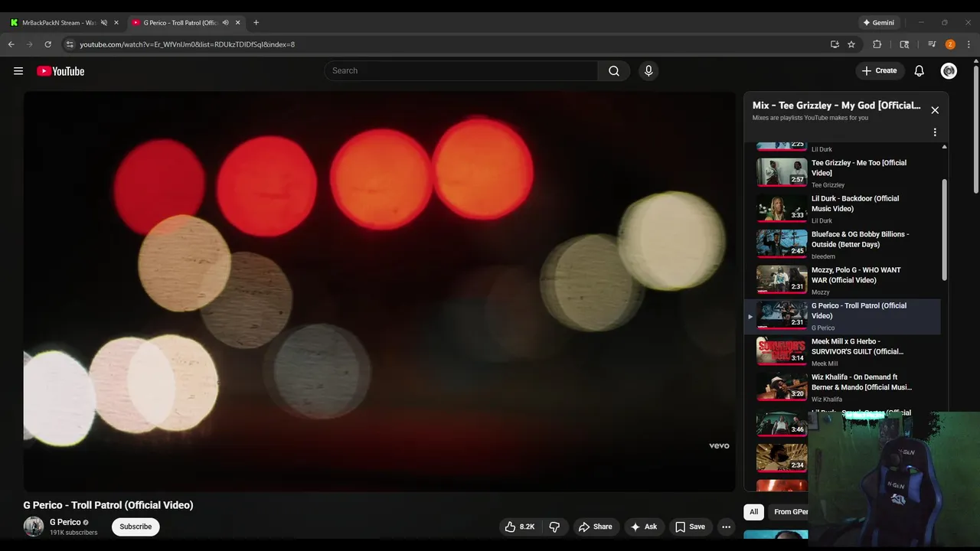Close the MrBackPackN Stream tab
The image size is (980, 551).
(116, 23)
